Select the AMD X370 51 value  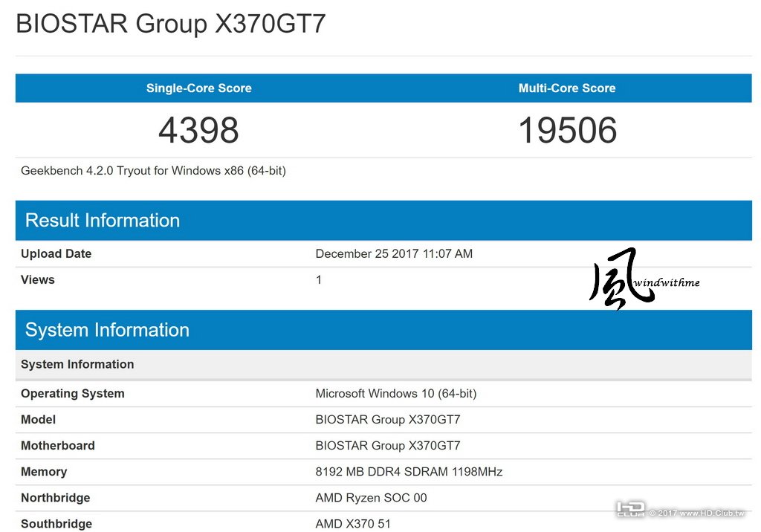click(353, 524)
